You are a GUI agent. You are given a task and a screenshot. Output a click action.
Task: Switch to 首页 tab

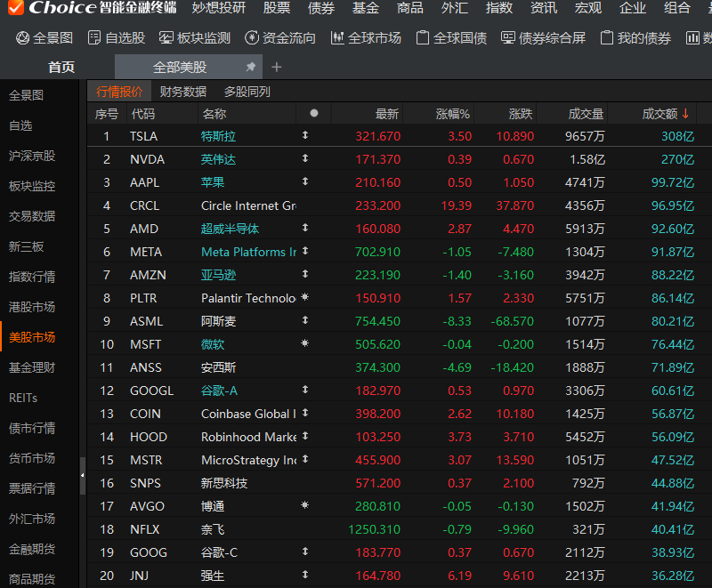61,67
